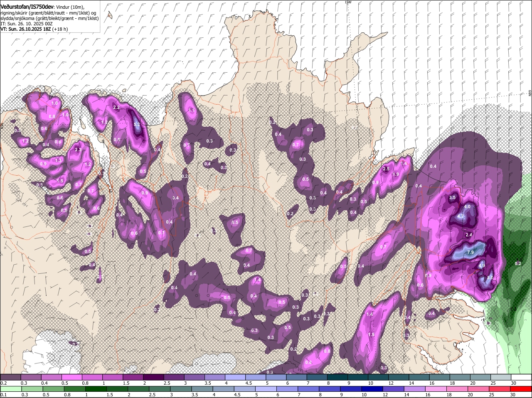Click the 3.5 value label on the map

453,198
